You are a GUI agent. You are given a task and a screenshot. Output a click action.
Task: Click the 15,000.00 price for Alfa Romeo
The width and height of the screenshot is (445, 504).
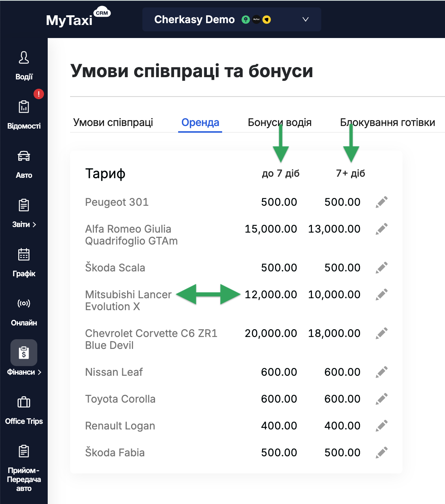coord(271,229)
